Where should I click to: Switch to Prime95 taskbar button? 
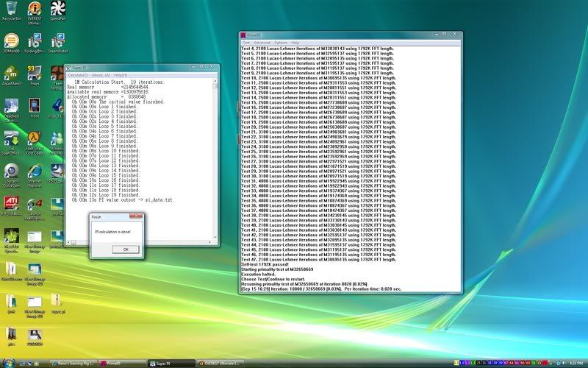point(123,364)
